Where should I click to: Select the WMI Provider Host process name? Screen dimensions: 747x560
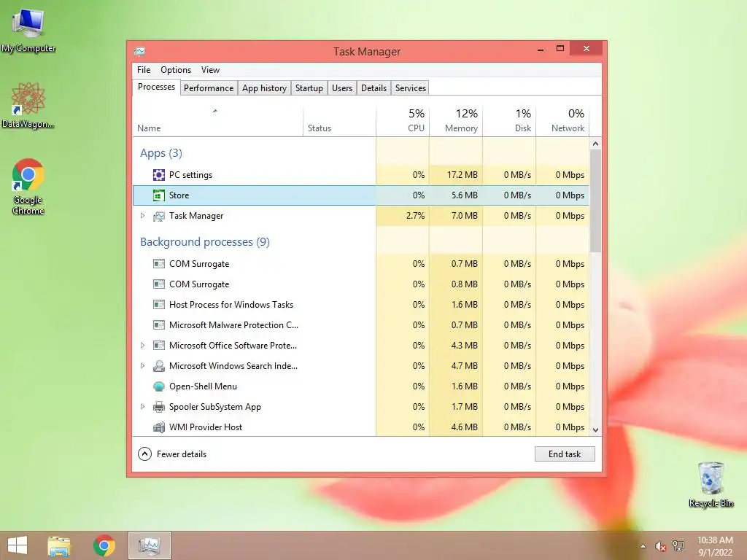[x=206, y=427]
